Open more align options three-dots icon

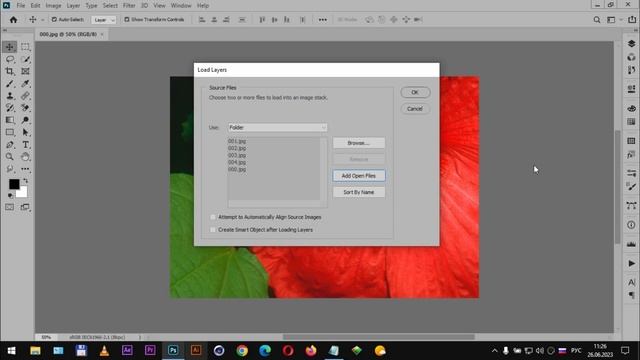click(x=322, y=20)
